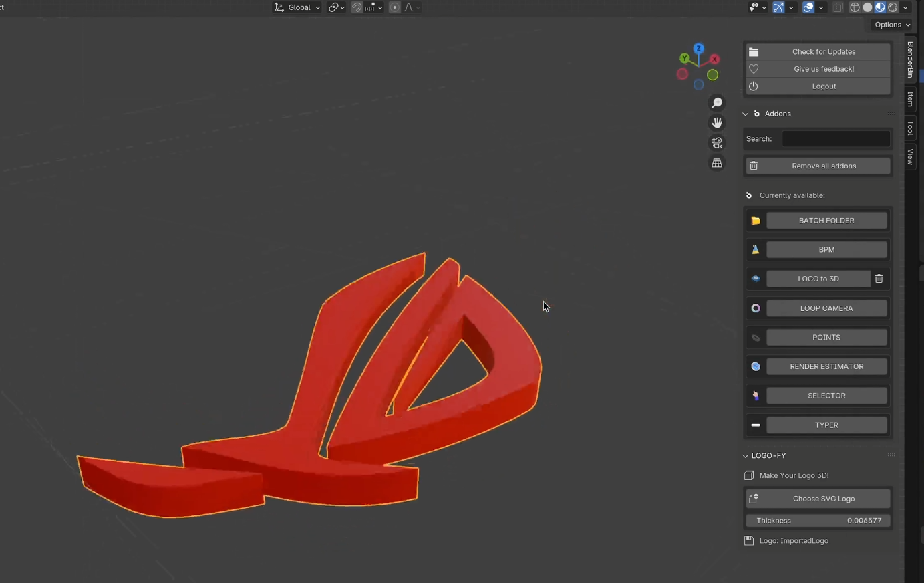Click the pan hand gizmo in the viewport
The width and height of the screenshot is (924, 583).
(716, 122)
